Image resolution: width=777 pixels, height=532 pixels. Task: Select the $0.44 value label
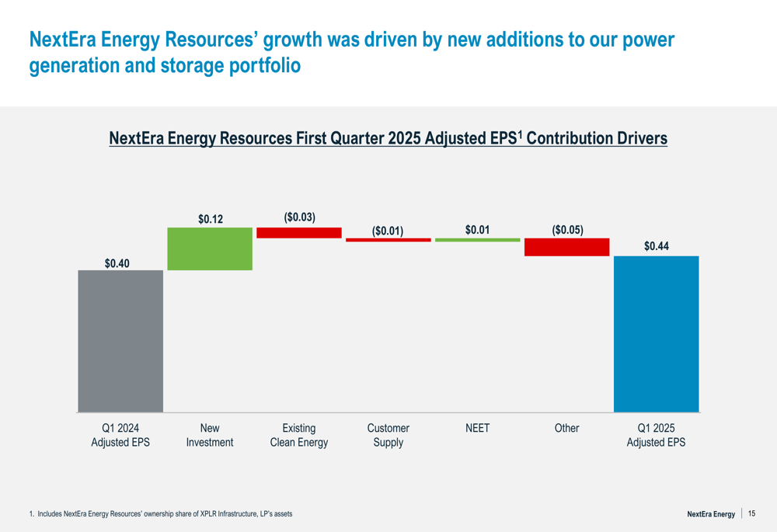pos(657,246)
